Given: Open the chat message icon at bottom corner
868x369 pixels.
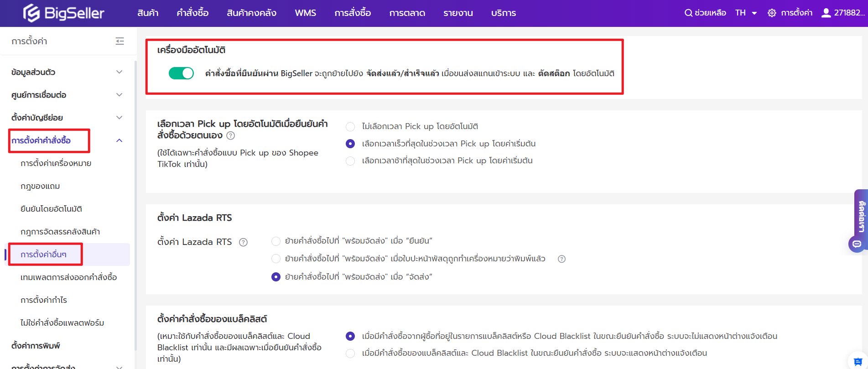Looking at the screenshot, I should 858,361.
